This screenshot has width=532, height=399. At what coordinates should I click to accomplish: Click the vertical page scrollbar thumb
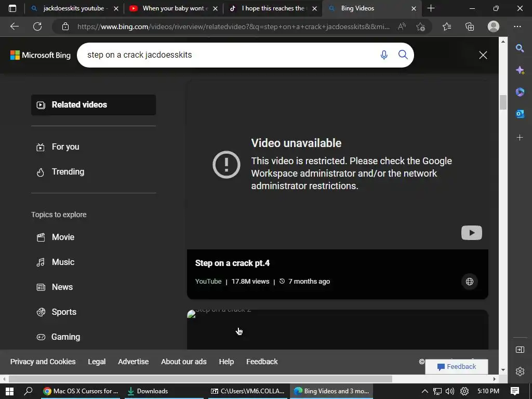pyautogui.click(x=503, y=102)
